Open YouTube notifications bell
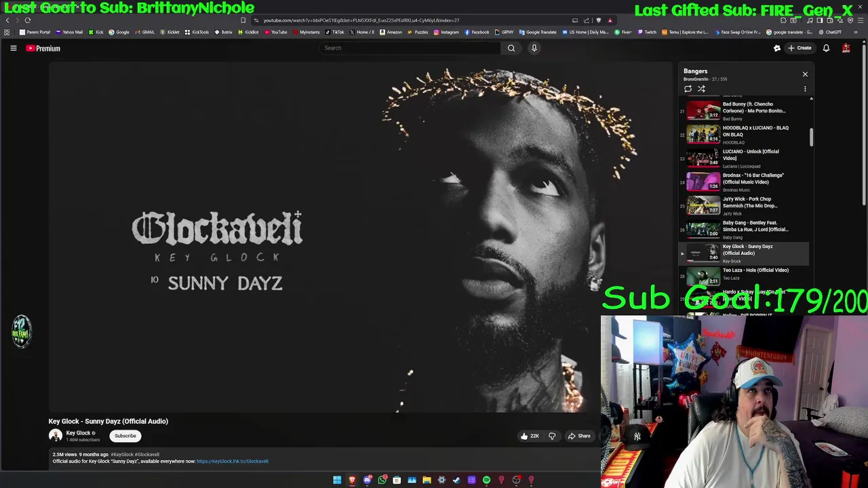Image resolution: width=868 pixels, height=488 pixels. pyautogui.click(x=826, y=48)
